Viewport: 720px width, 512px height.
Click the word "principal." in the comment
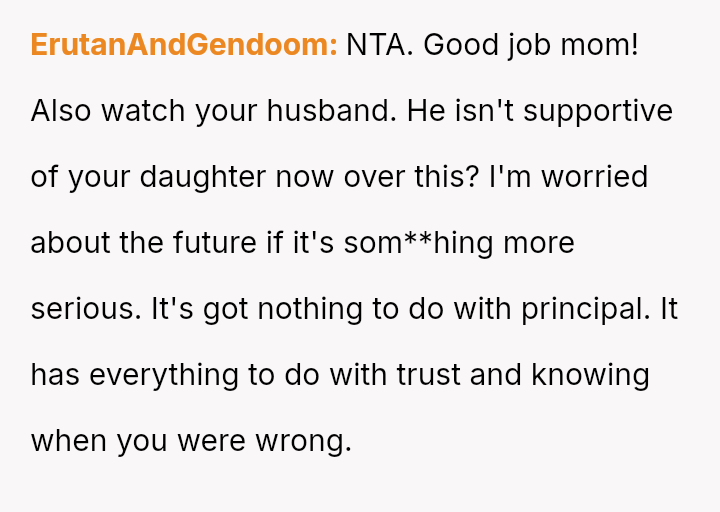point(585,309)
